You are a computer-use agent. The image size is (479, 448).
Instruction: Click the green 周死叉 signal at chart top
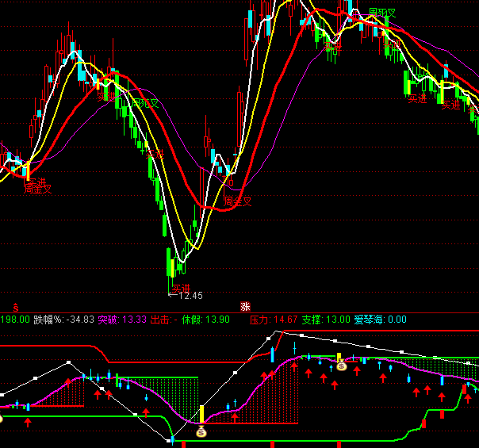pos(382,13)
